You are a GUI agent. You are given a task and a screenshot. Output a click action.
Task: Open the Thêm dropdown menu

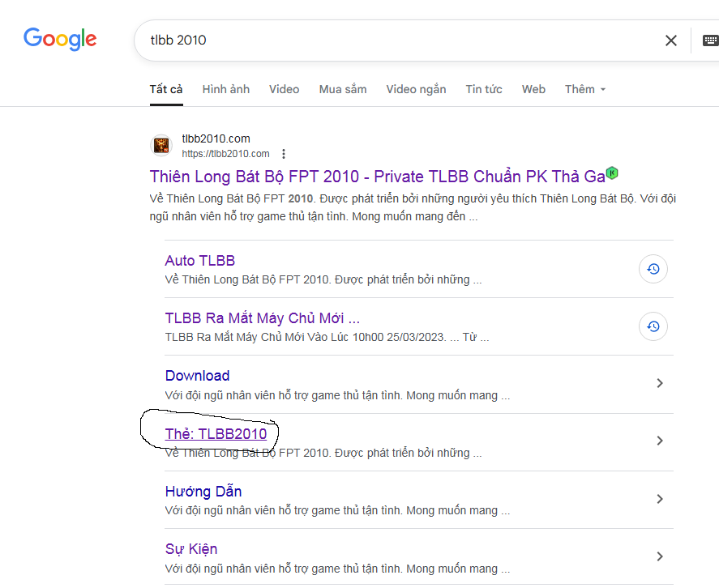(x=585, y=89)
